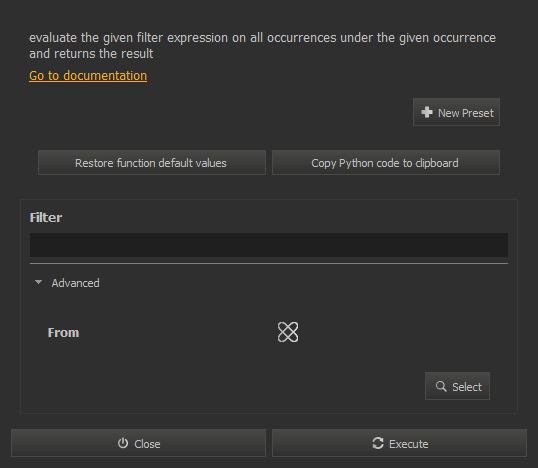Copy Python code to clipboard
538x468 pixels.
coord(386,163)
